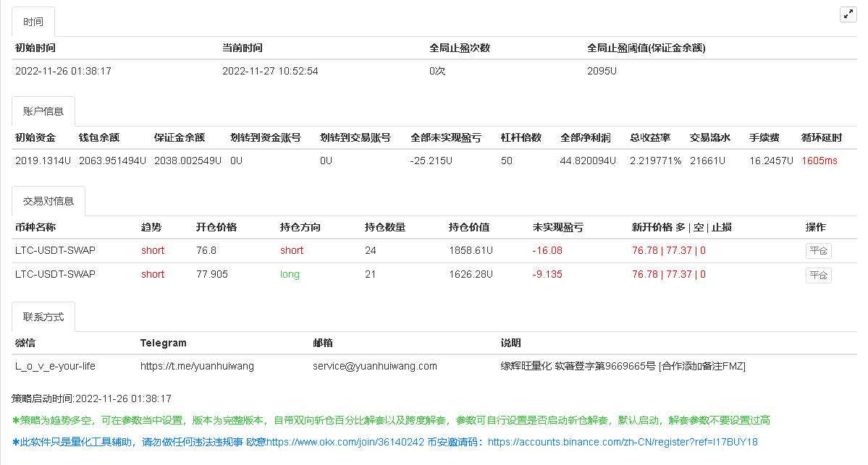868x465 pixels.
Task: Click the WeChat ID L_o_v_e-your-life
Action: click(x=55, y=366)
